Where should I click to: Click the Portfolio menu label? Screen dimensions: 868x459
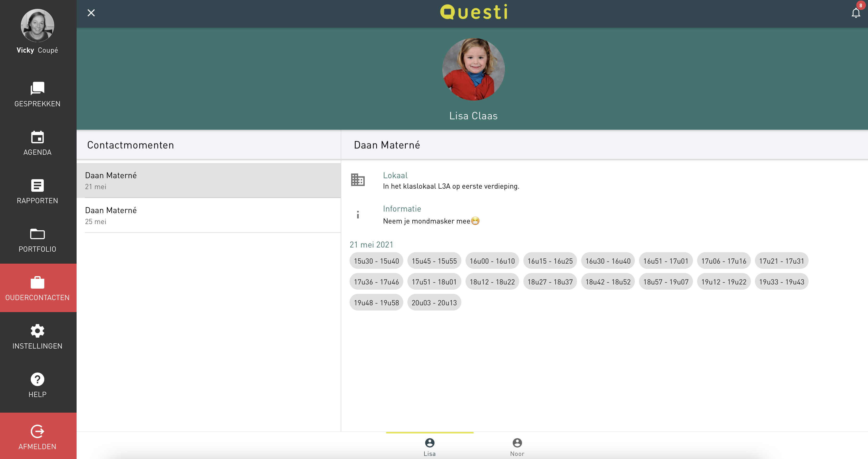click(x=38, y=249)
